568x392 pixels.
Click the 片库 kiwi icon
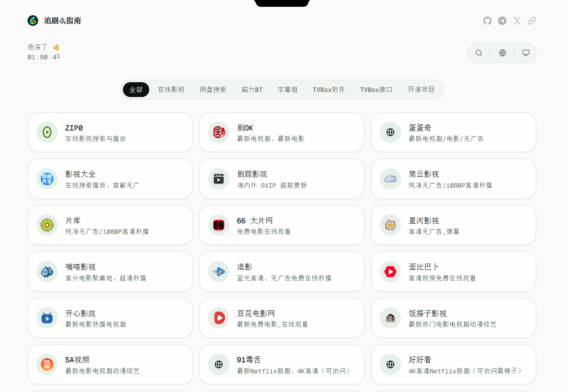(47, 225)
